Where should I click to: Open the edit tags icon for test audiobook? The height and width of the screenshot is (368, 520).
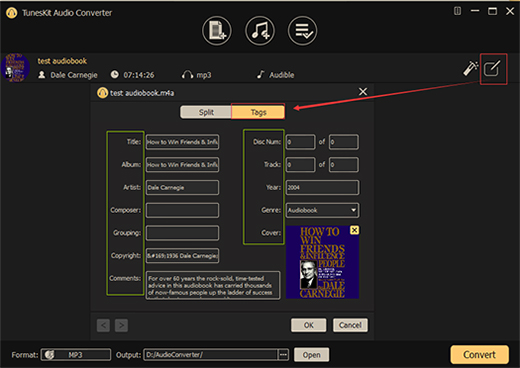(492, 68)
